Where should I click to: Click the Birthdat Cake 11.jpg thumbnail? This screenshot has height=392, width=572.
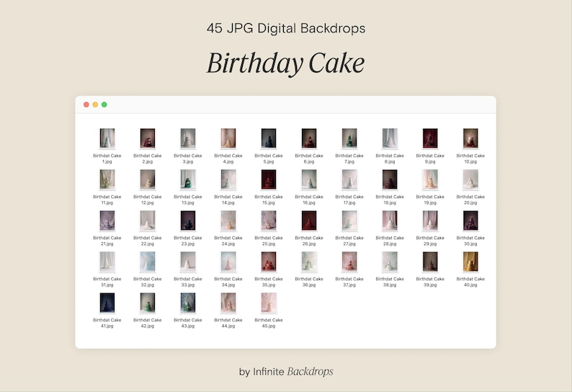107,179
